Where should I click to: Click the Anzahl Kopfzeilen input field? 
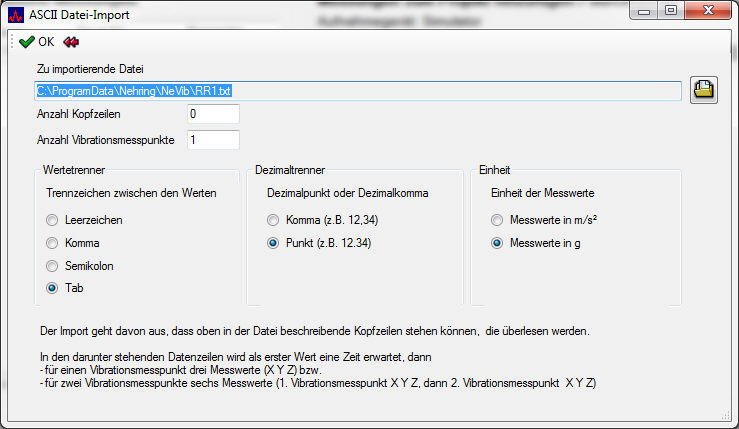212,114
